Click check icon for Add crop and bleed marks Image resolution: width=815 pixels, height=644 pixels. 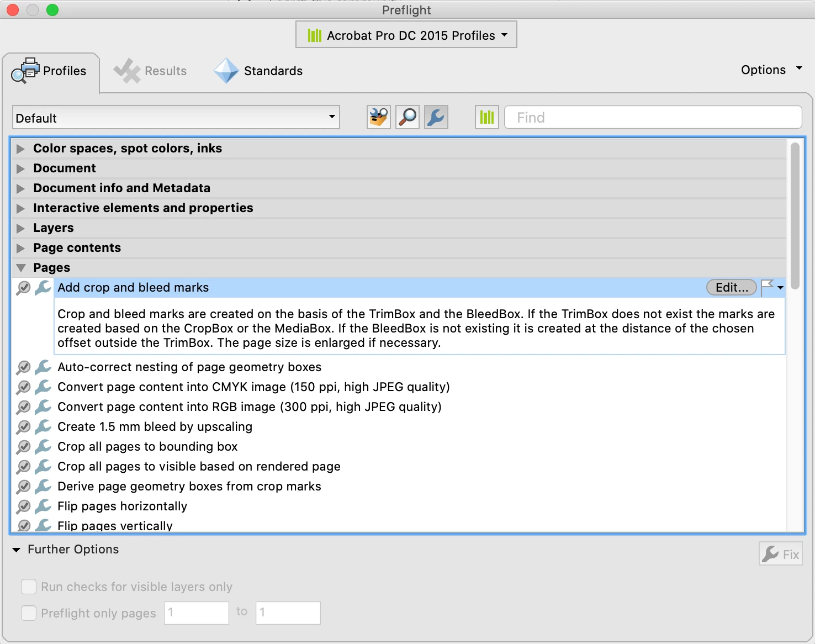click(23, 288)
